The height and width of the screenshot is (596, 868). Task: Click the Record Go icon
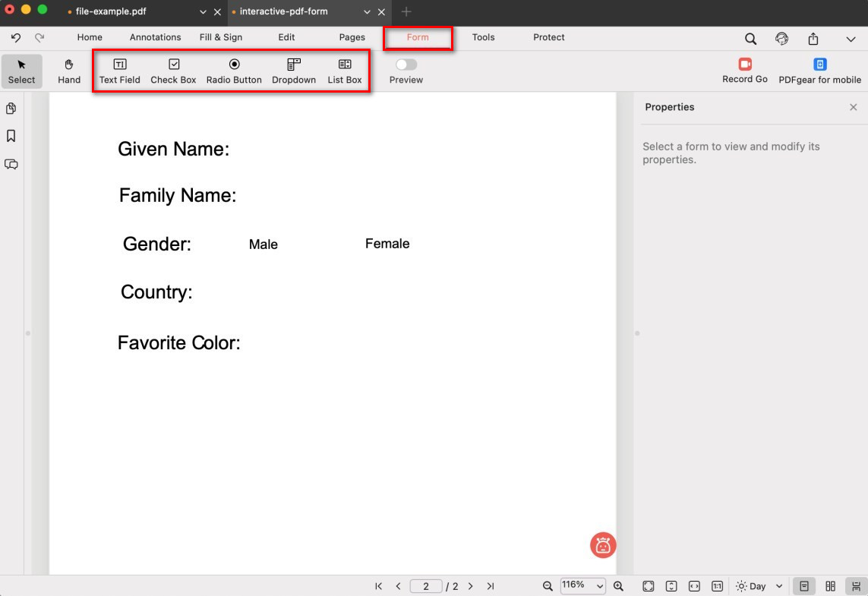click(x=744, y=71)
